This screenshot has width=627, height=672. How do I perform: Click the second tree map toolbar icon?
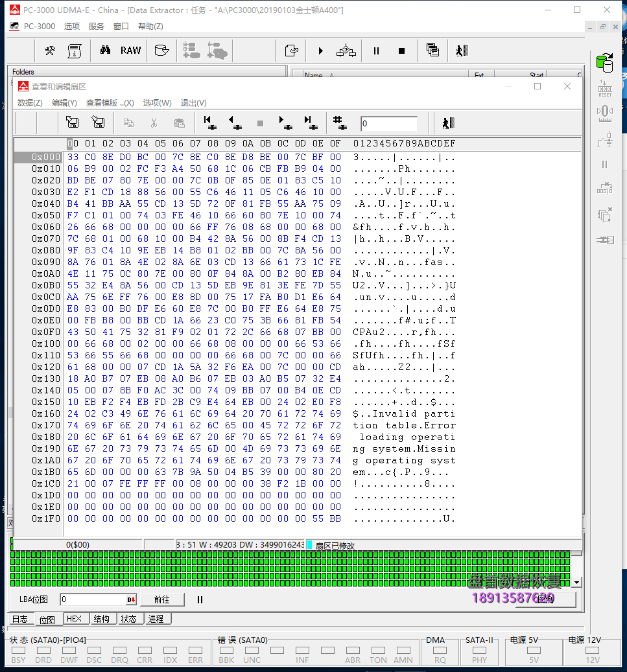(217, 51)
